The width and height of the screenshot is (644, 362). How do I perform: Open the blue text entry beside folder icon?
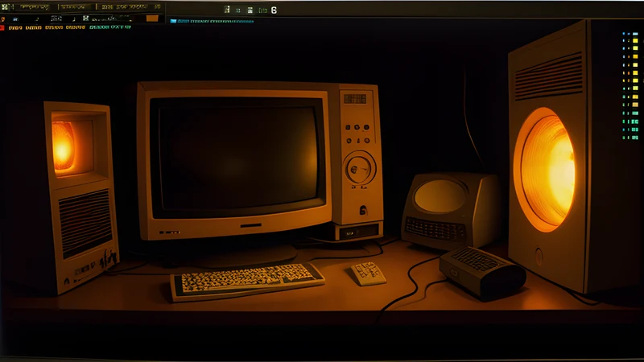pyautogui.click(x=216, y=21)
